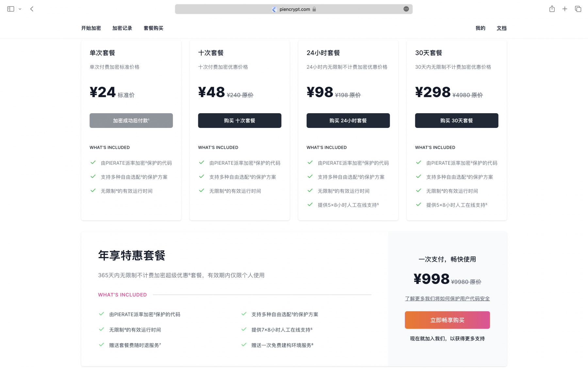Go back with the back arrow
This screenshot has height=368, width=588.
point(32,9)
